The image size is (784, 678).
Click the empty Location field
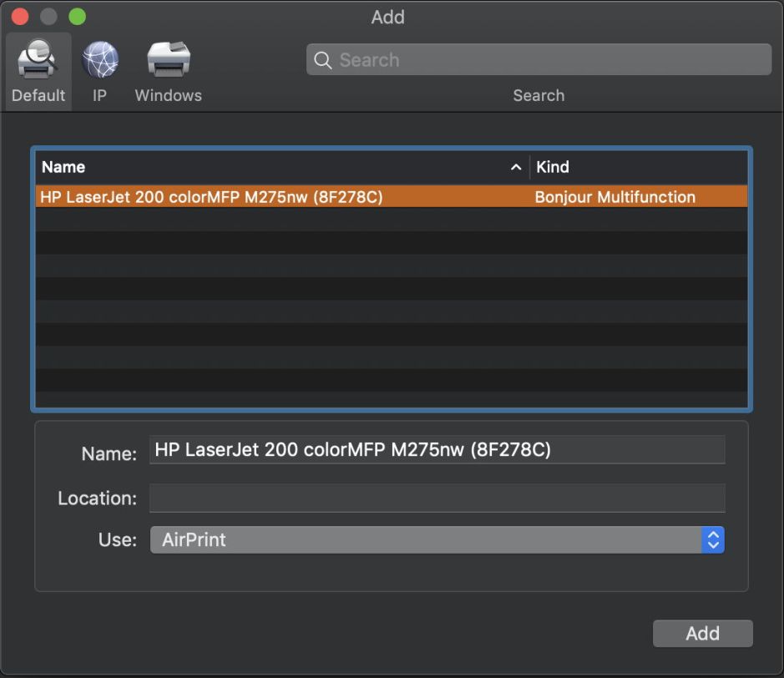[x=437, y=498]
